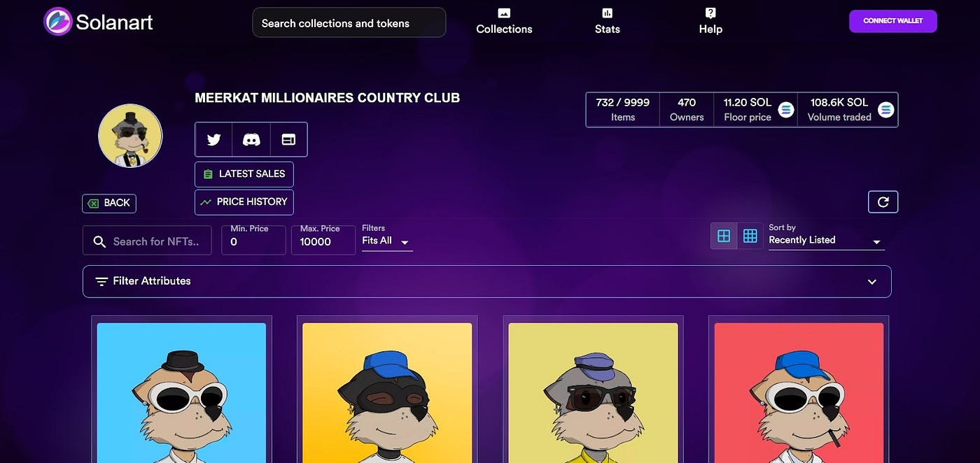980x463 pixels.
Task: Click the meerkat collection avatar
Action: [130, 136]
